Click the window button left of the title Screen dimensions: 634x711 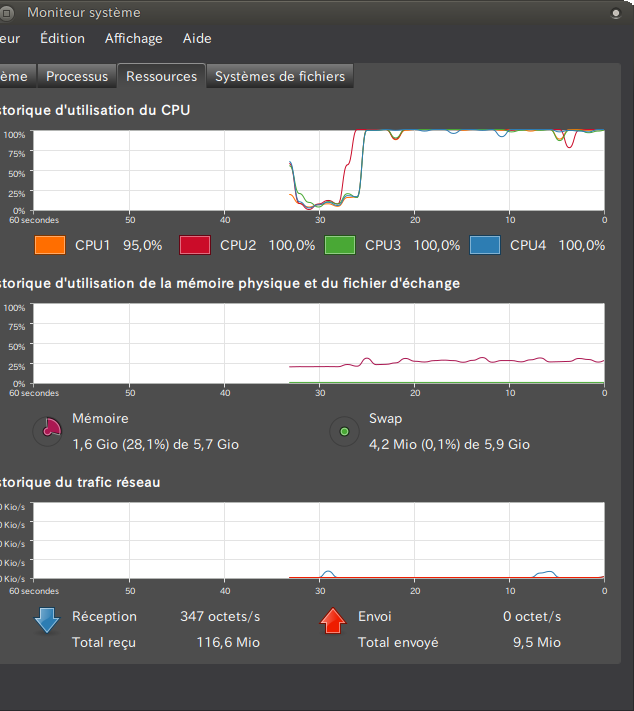[x=6, y=13]
